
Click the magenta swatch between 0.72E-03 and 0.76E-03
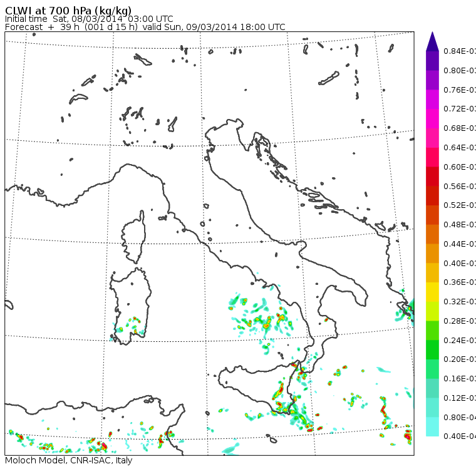pyautogui.click(x=432, y=100)
